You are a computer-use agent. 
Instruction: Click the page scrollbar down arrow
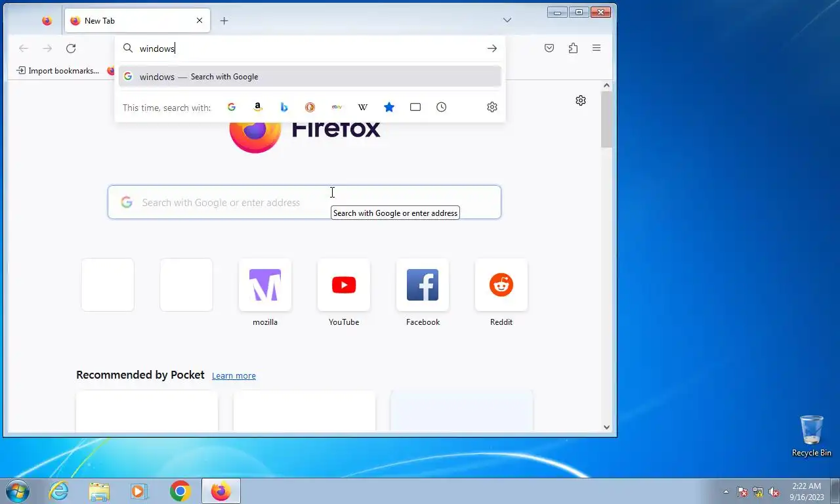(x=606, y=427)
